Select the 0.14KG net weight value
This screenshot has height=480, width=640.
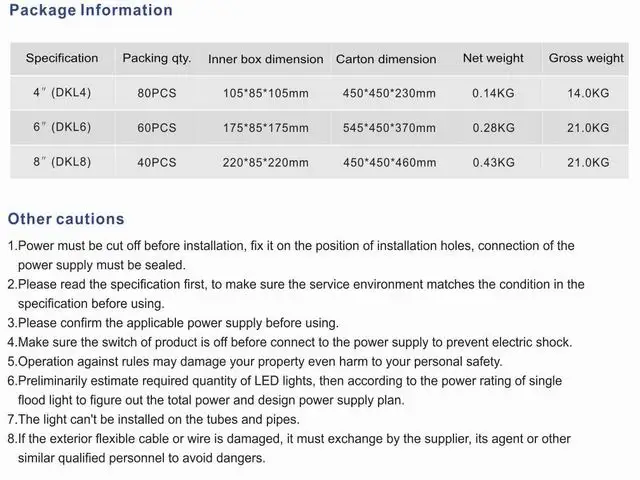click(493, 93)
